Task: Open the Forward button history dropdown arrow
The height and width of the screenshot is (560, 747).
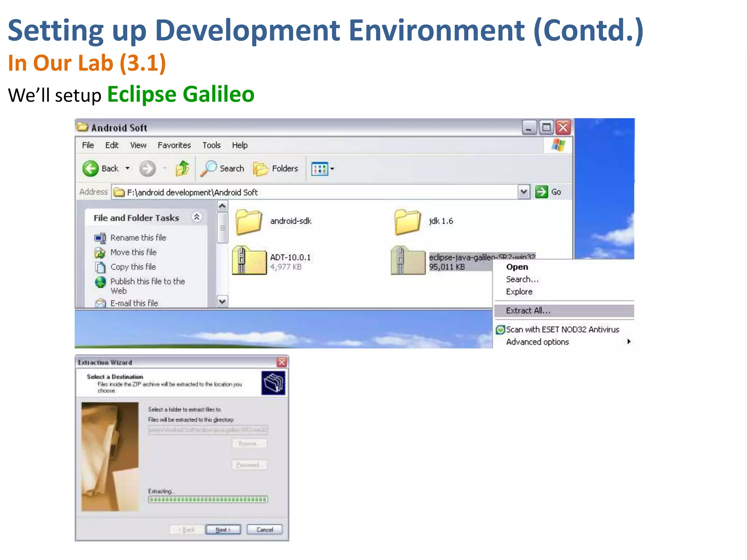Action: [165, 168]
